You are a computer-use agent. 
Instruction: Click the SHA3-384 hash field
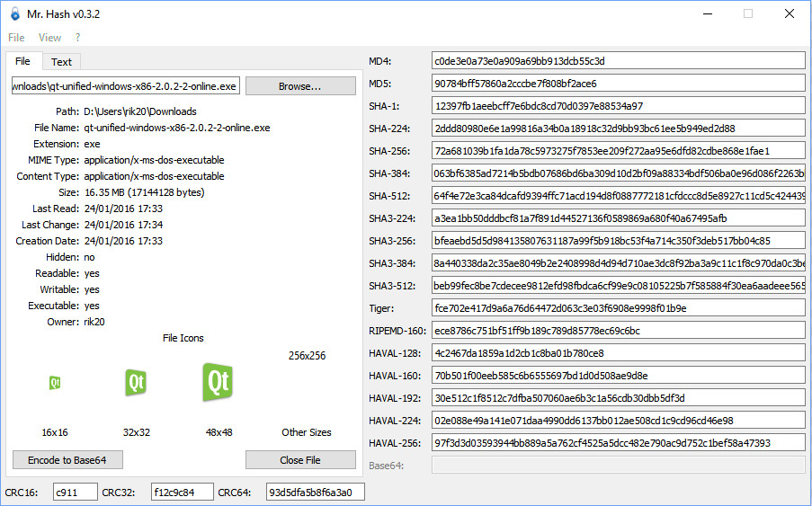click(x=619, y=263)
